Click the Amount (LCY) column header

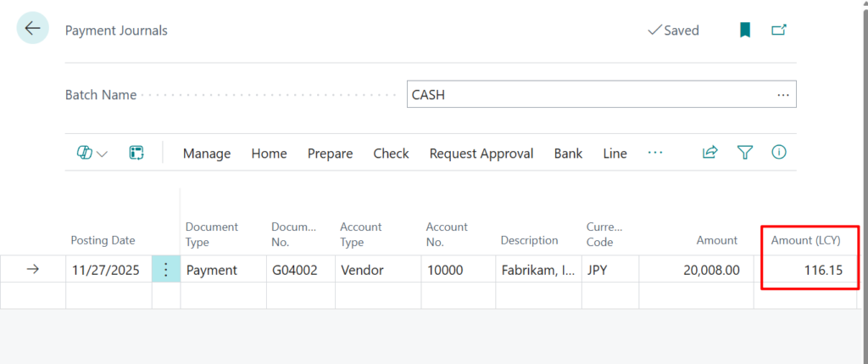805,240
